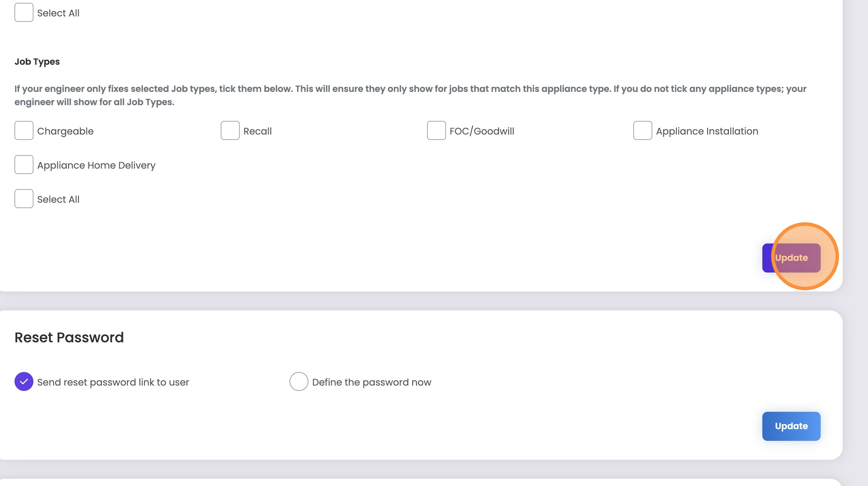Check the Select All box above Job Types

[x=24, y=13]
